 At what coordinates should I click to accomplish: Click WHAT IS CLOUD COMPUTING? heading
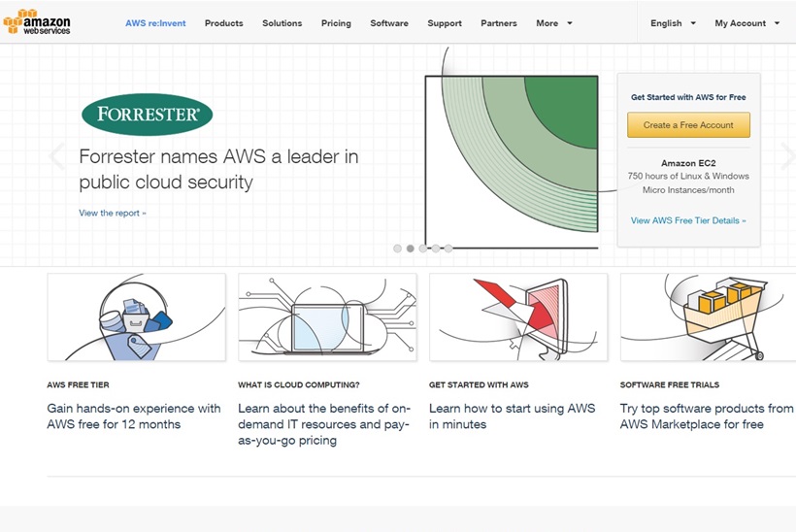[299, 384]
